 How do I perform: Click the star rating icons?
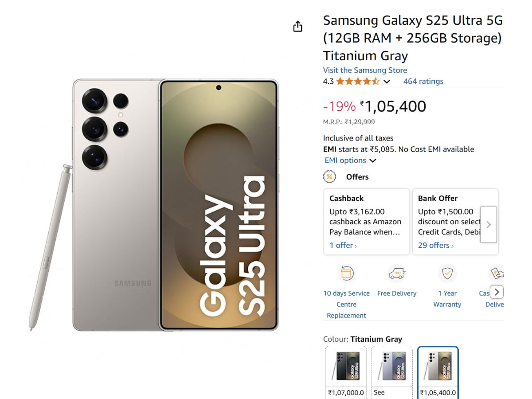click(x=357, y=81)
